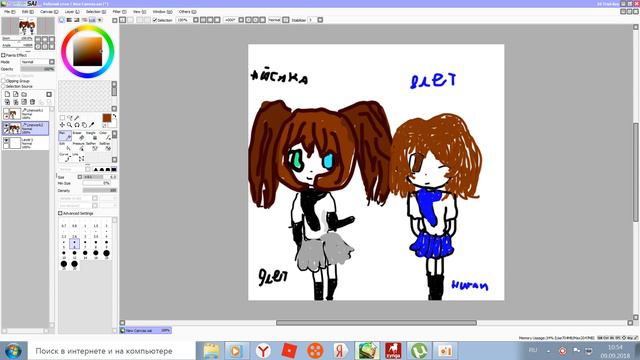The width and height of the screenshot is (640, 360).
Task: Enable the Clipping Group checkbox
Action: [x=3, y=81]
